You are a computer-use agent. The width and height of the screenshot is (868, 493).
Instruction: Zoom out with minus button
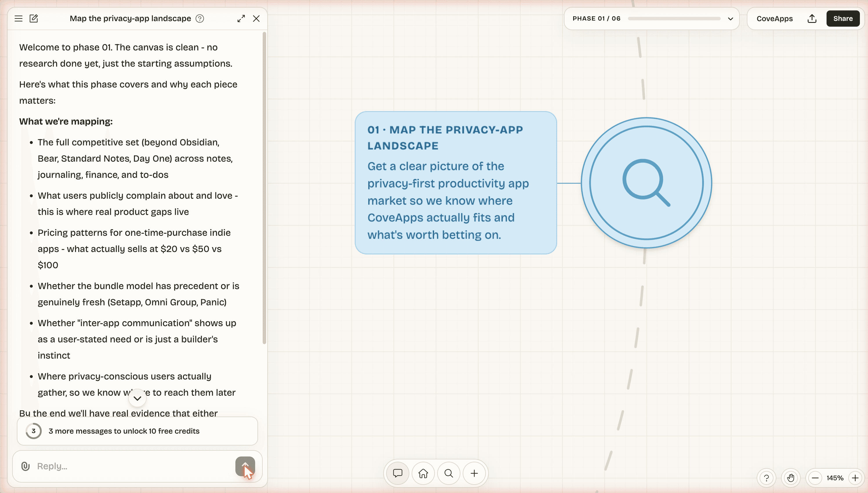point(816,478)
